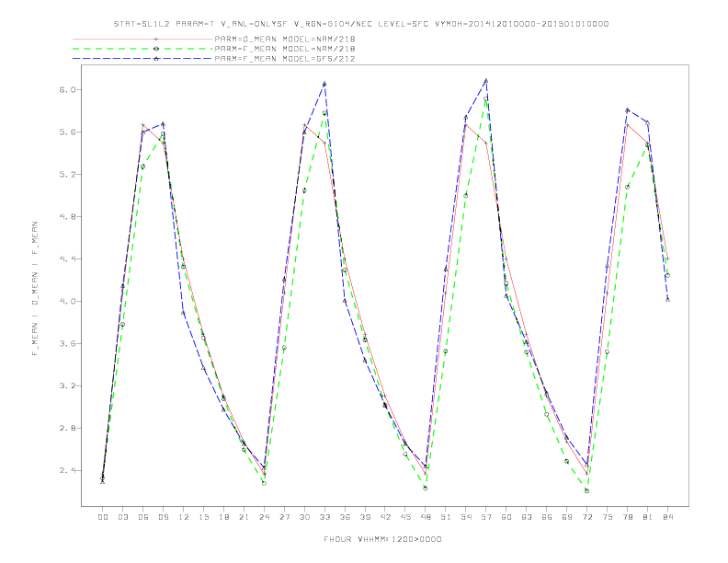728x563 pixels.
Task: Click blue GFS triangle marker peak at hour 78
Action: [627, 110]
